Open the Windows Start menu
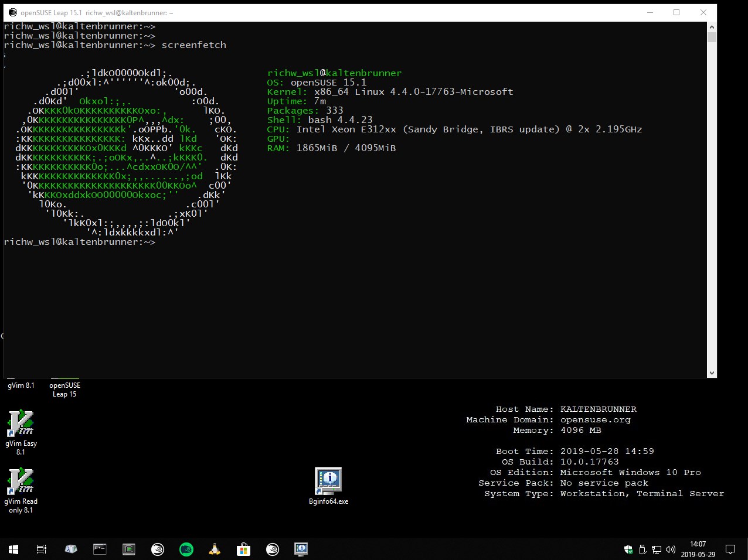This screenshot has height=560, width=748. coord(13,549)
